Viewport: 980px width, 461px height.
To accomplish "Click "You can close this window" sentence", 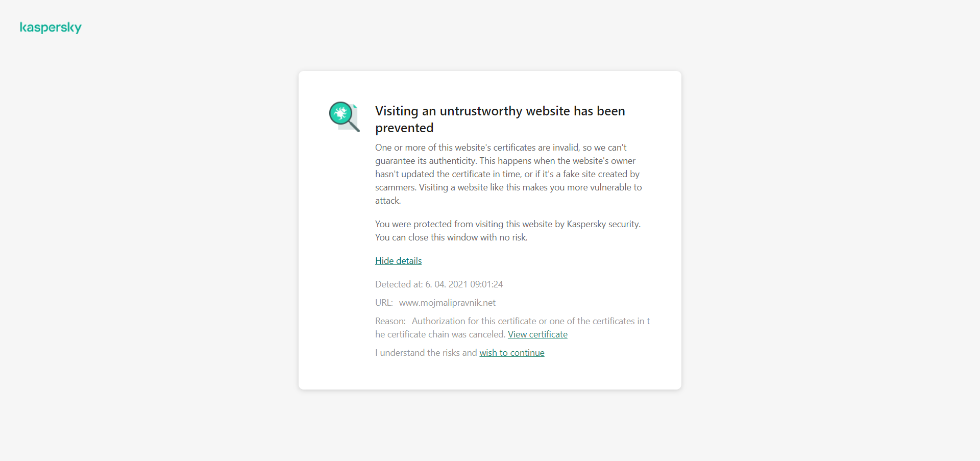I will click(x=451, y=237).
